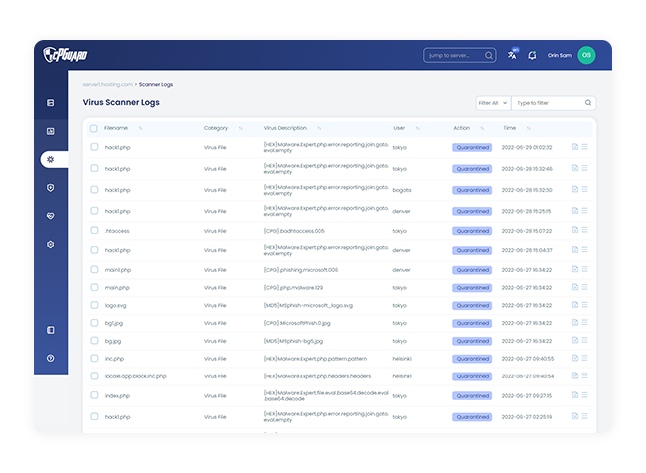Click the magnifier in Type to filter box

(x=588, y=103)
